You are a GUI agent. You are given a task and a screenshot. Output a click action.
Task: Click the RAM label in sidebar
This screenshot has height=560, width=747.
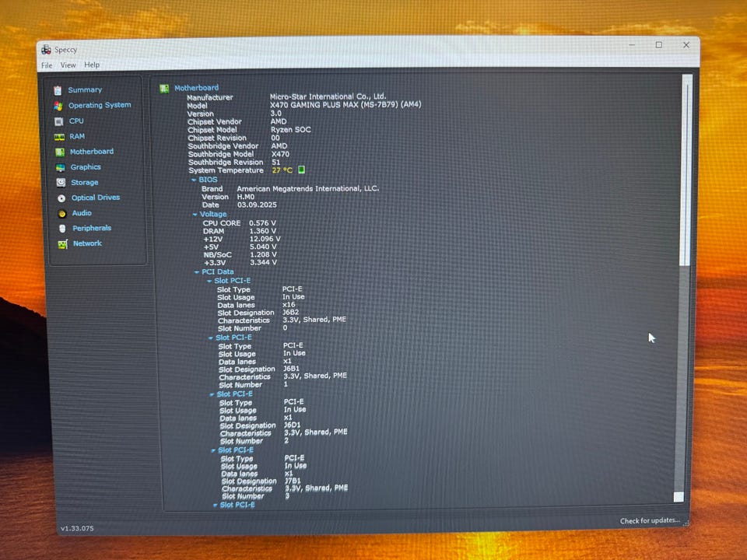pyautogui.click(x=77, y=136)
